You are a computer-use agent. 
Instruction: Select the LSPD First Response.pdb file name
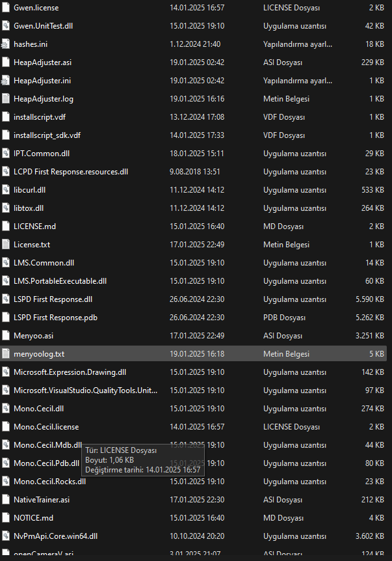[55, 318]
